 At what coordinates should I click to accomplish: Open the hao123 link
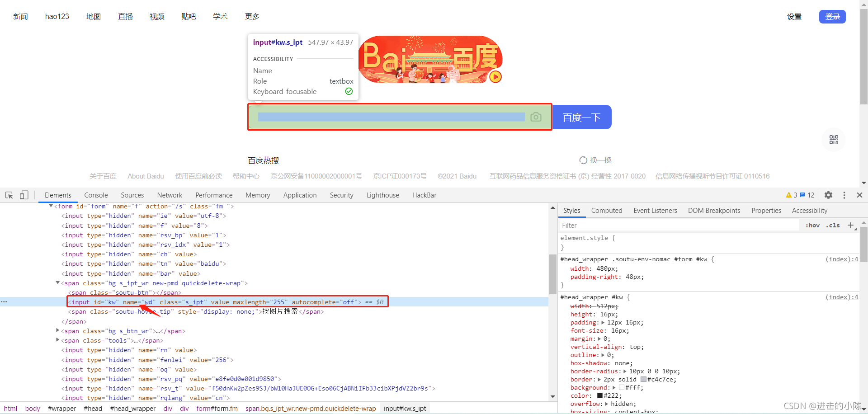(x=57, y=17)
